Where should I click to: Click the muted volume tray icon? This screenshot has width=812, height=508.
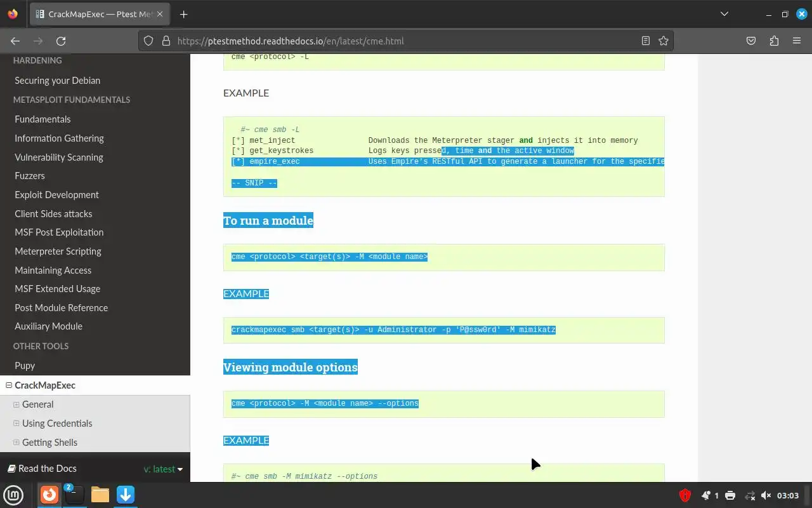[766, 495]
